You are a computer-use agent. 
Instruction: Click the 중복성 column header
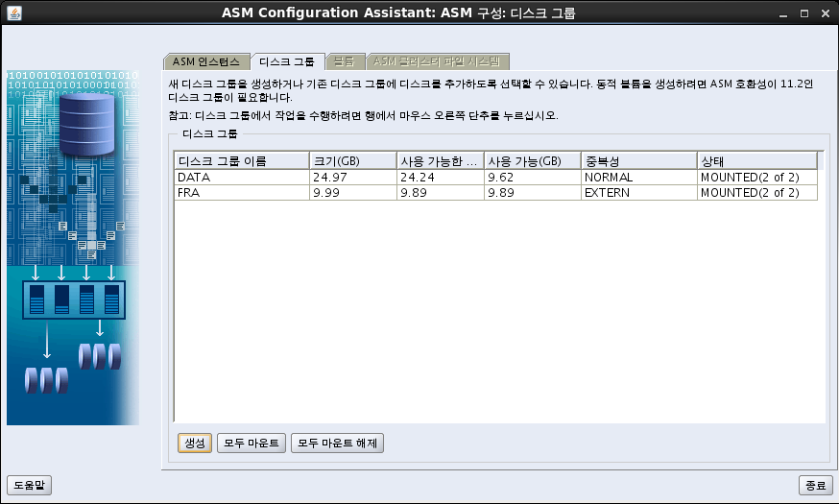[637, 160]
